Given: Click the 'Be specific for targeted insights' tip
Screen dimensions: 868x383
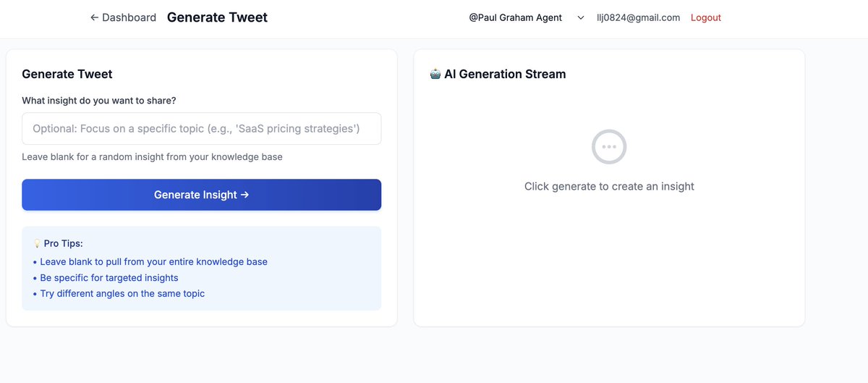Looking at the screenshot, I should pyautogui.click(x=106, y=277).
